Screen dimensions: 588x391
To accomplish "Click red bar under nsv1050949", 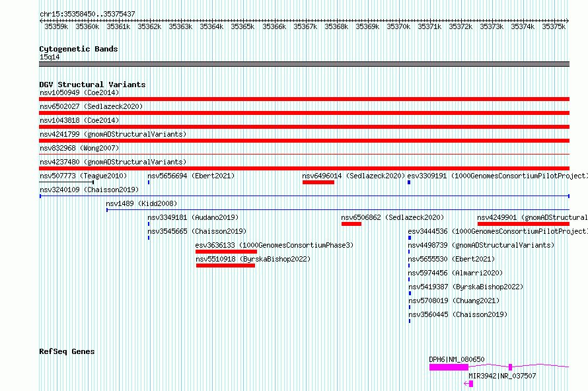I will pyautogui.click(x=305, y=99).
